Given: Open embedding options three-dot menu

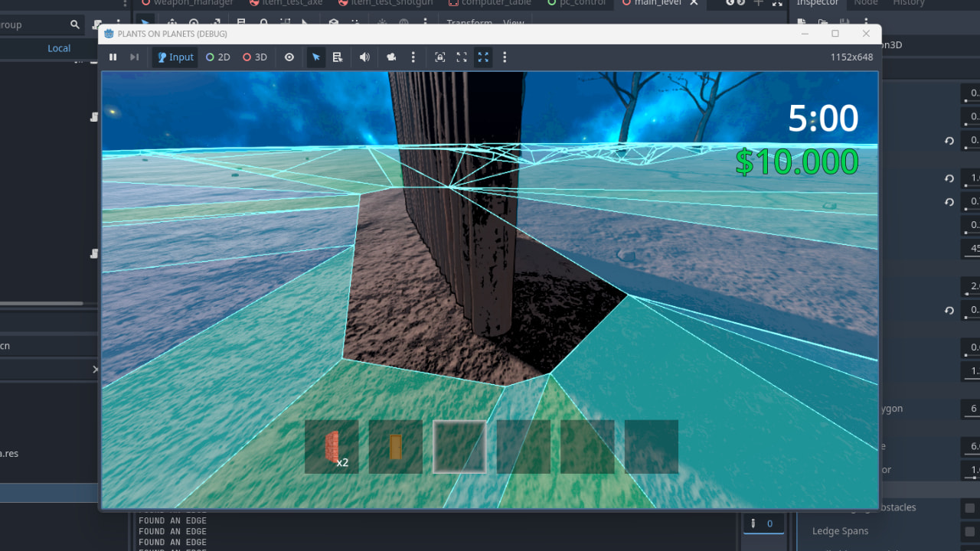Looking at the screenshot, I should [505, 57].
